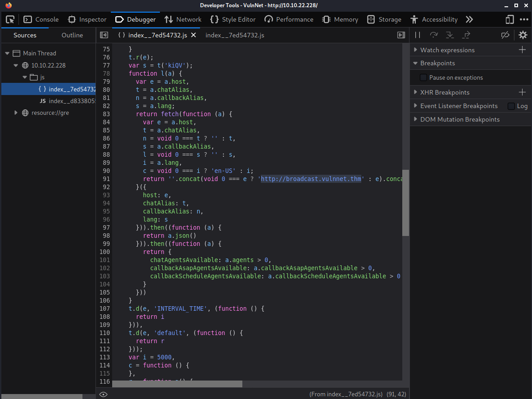Image resolution: width=532 pixels, height=399 pixels.
Task: Select the Debugger panel tab
Action: [136, 19]
